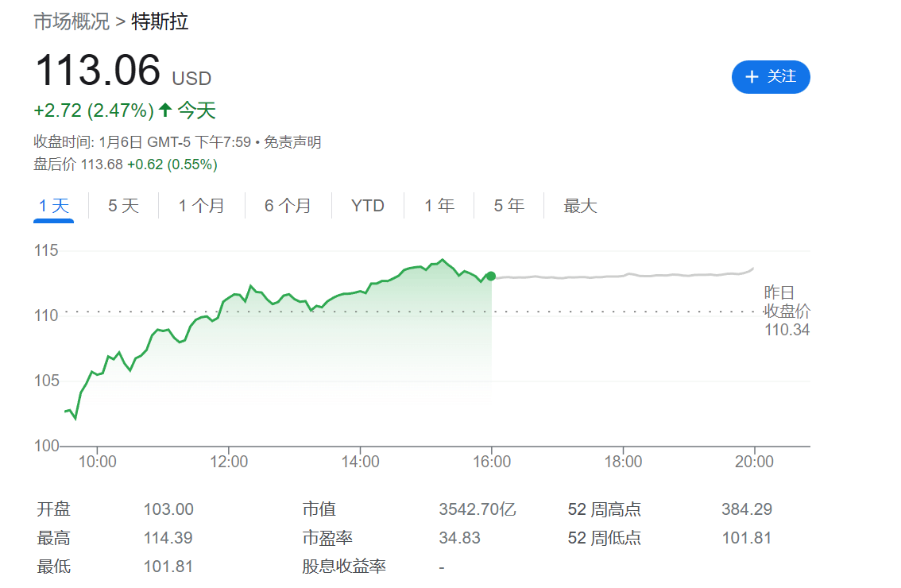The width and height of the screenshot is (901, 588).
Task: Click the 113.06 price value
Action: pyautogui.click(x=98, y=70)
